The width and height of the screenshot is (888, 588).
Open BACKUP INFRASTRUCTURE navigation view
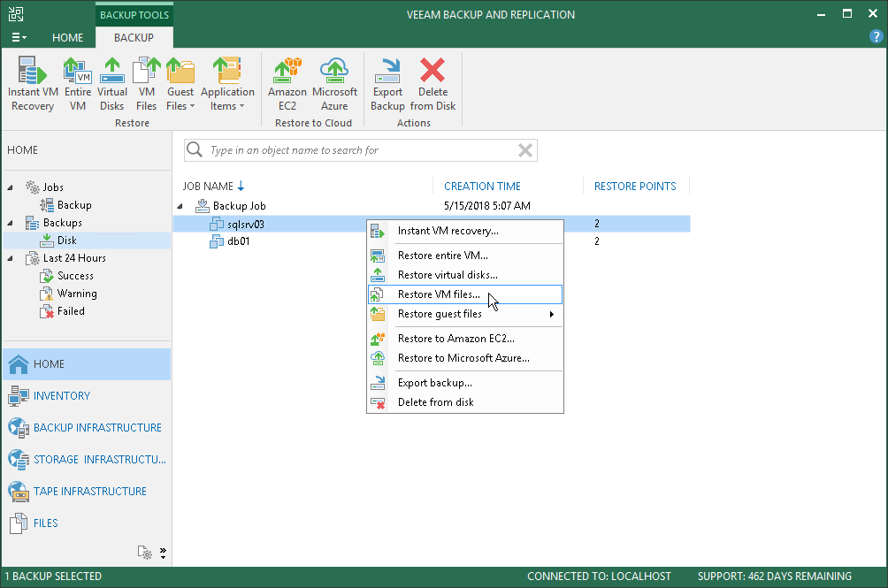87,428
